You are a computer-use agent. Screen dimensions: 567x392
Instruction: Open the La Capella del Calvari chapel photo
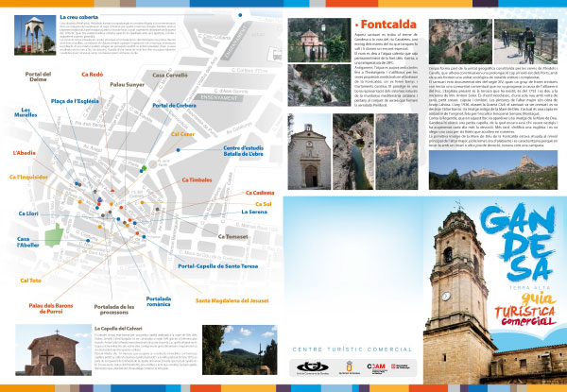tap(43, 353)
